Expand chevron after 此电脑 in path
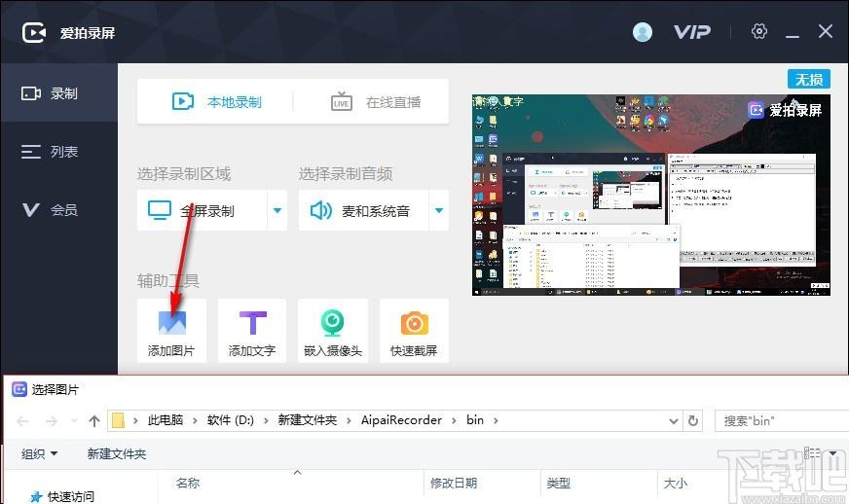Image resolution: width=849 pixels, height=504 pixels. [195, 420]
